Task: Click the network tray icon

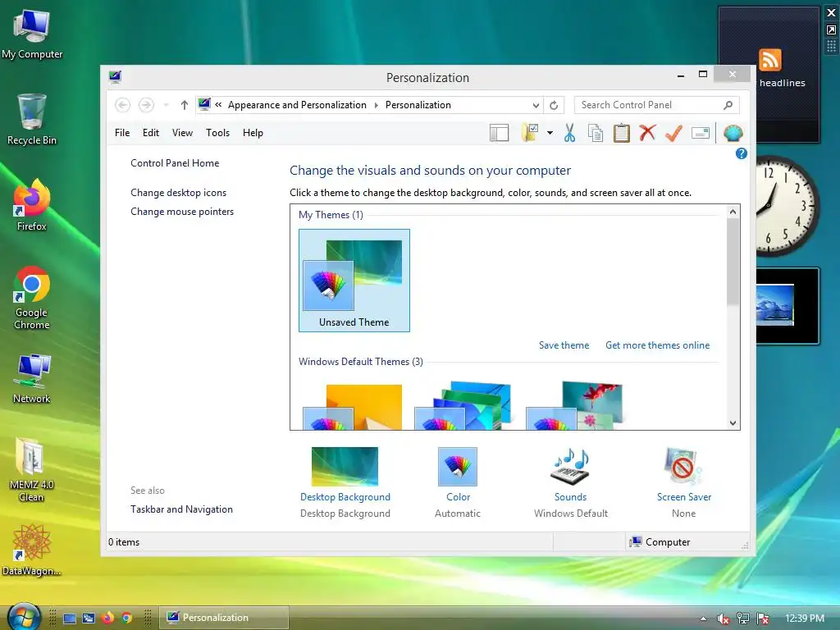Action: pyautogui.click(x=743, y=619)
